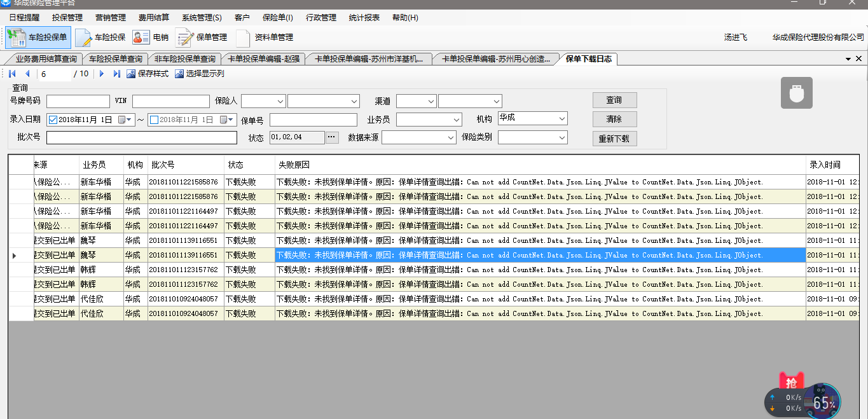
Task: Open 费用结算 menu
Action: coord(154,18)
